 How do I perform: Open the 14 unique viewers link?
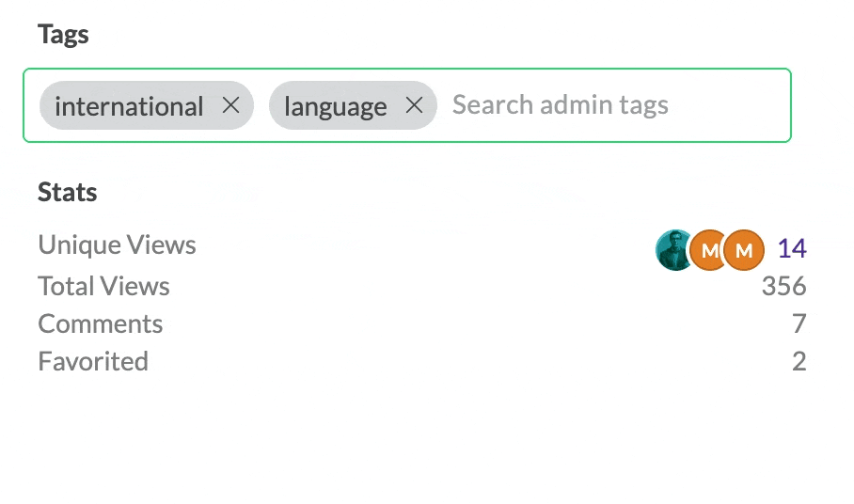click(792, 249)
